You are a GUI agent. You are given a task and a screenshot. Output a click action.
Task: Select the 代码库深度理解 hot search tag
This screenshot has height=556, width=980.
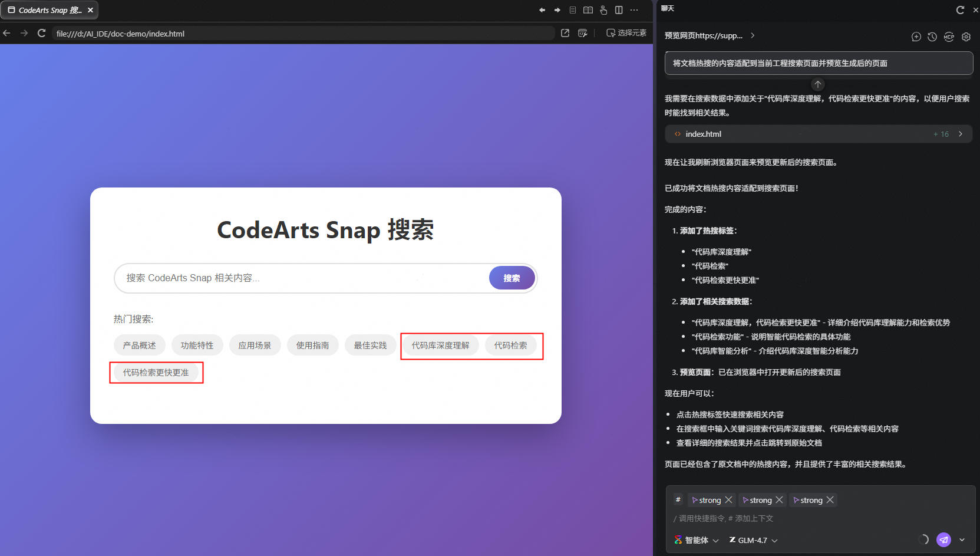[x=440, y=346]
